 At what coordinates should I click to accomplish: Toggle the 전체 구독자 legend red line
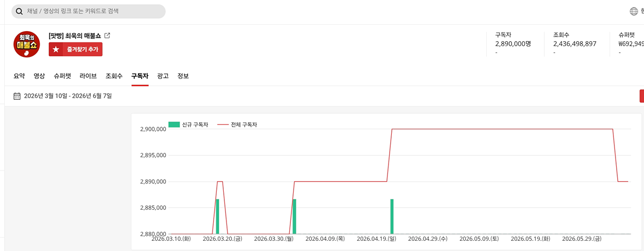[223, 124]
